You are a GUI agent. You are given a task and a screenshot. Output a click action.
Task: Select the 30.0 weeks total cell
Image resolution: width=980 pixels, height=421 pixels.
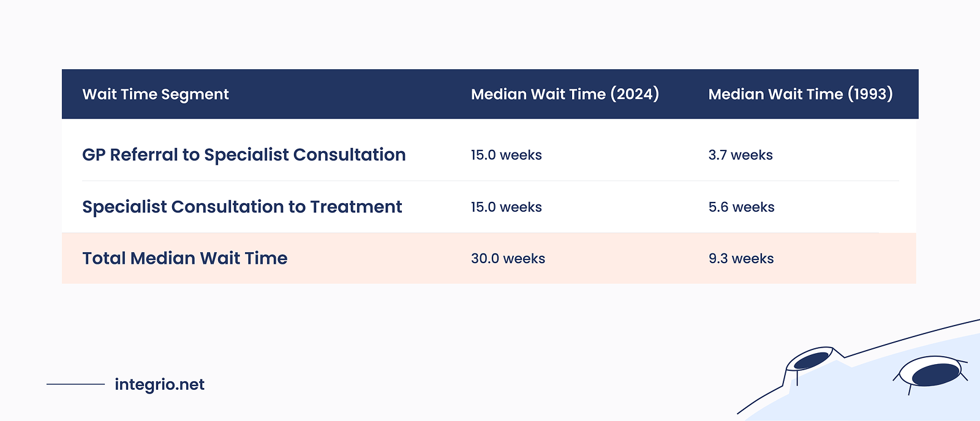point(508,259)
